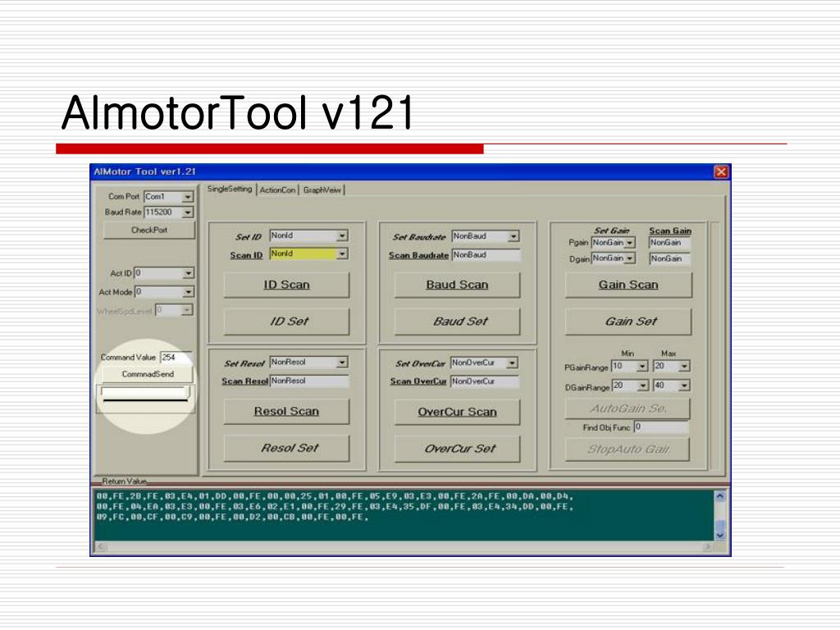Switch to the ActionCon tab

point(277,189)
